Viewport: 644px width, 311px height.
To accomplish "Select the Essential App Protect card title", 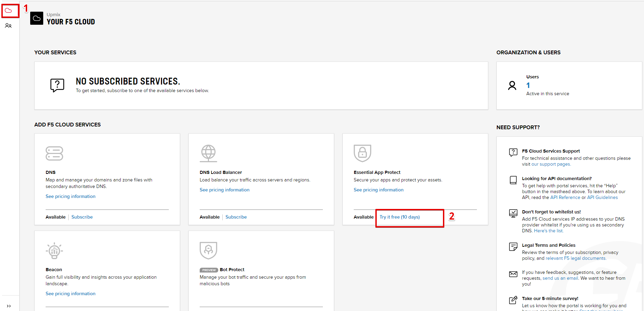I will (377, 172).
